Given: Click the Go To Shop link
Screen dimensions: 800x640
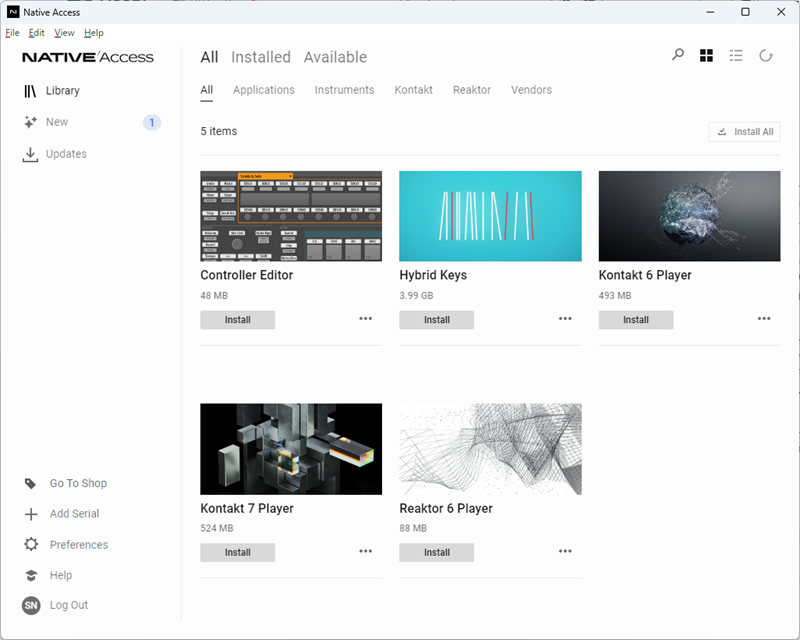Looking at the screenshot, I should tap(79, 483).
